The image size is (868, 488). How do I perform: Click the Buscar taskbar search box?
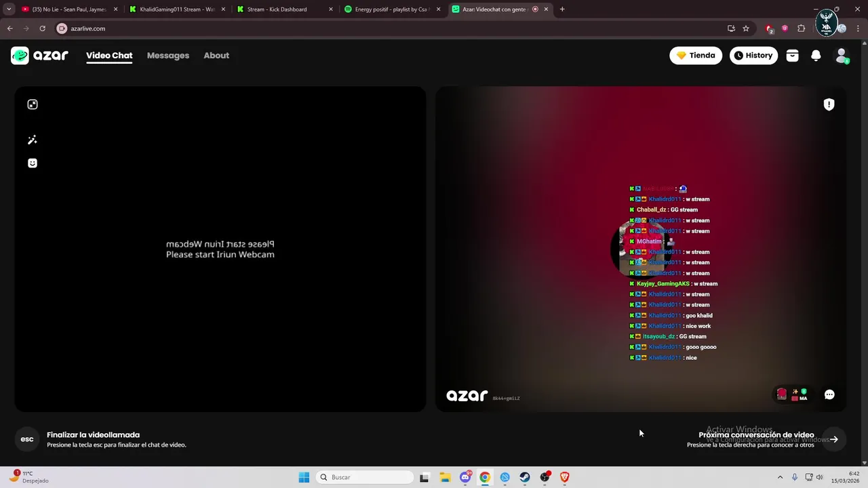(x=366, y=477)
